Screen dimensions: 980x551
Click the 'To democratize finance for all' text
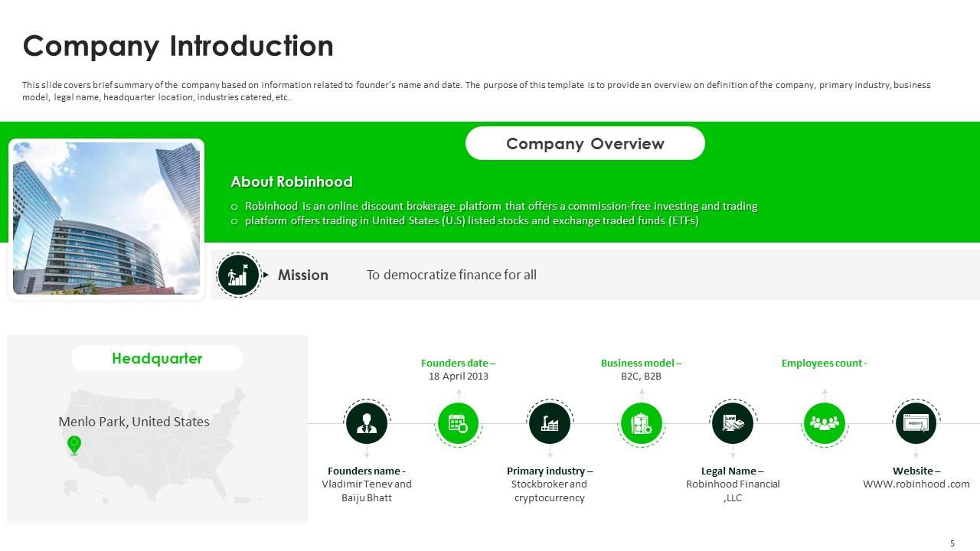click(452, 275)
